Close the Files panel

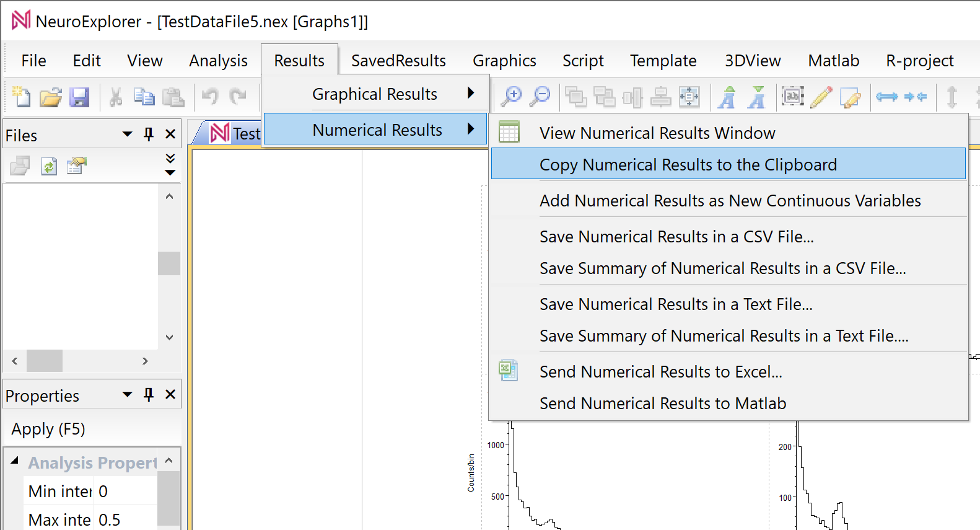tap(171, 134)
